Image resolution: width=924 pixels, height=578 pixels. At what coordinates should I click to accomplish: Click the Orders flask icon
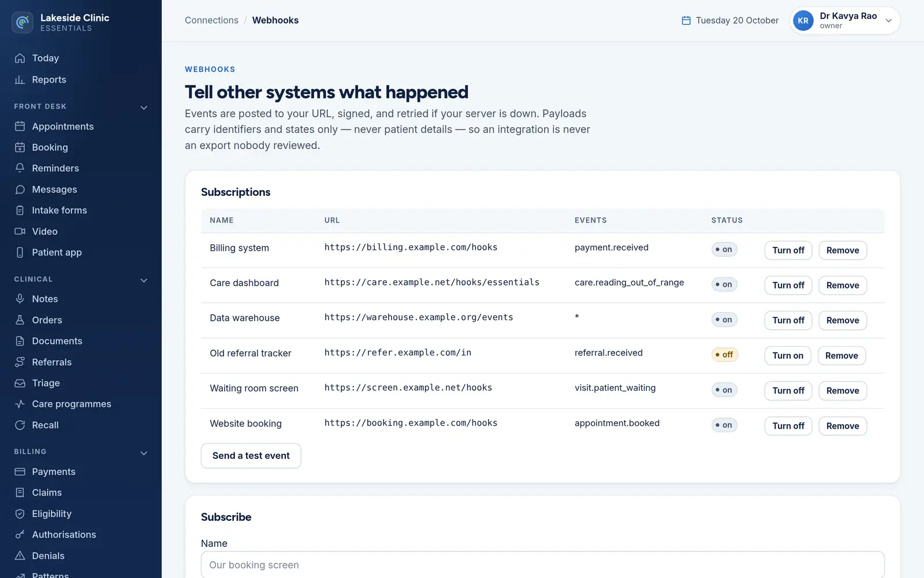[x=20, y=320]
